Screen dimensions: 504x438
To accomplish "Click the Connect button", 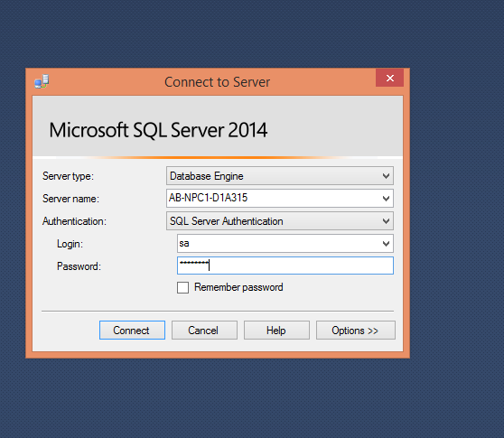I will point(132,330).
